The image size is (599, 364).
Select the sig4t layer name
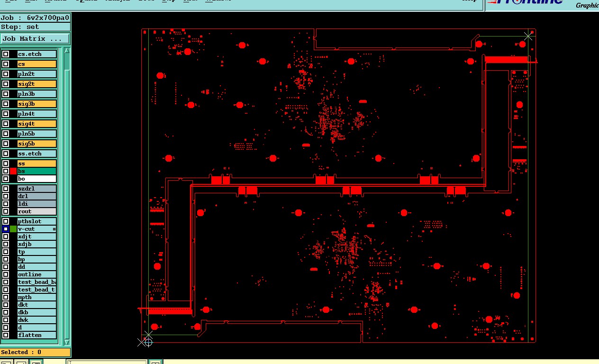pos(37,124)
